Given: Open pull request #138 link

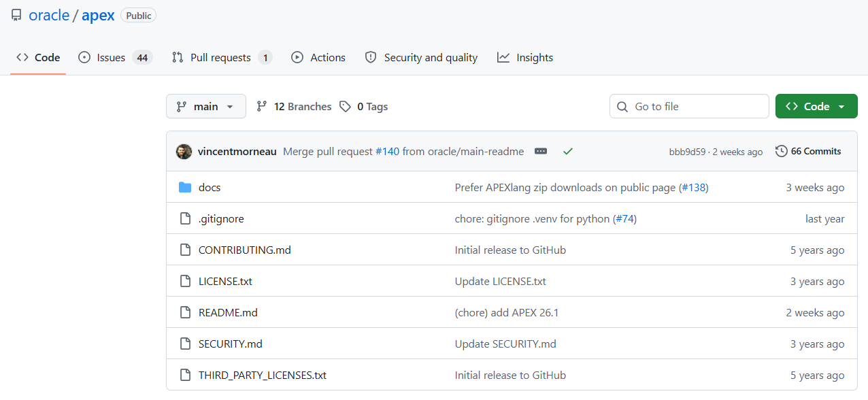Looking at the screenshot, I should (x=694, y=187).
